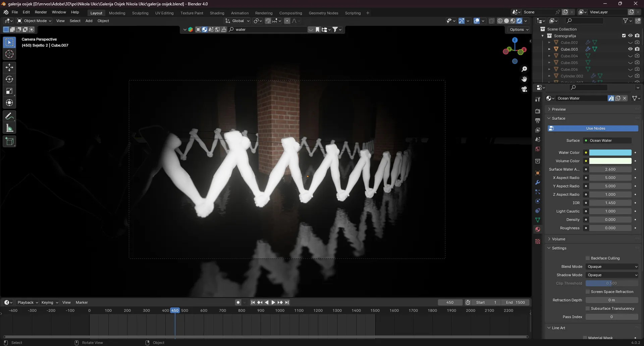644x346 pixels.
Task: Open the Modifiers properties tab
Action: point(538,182)
